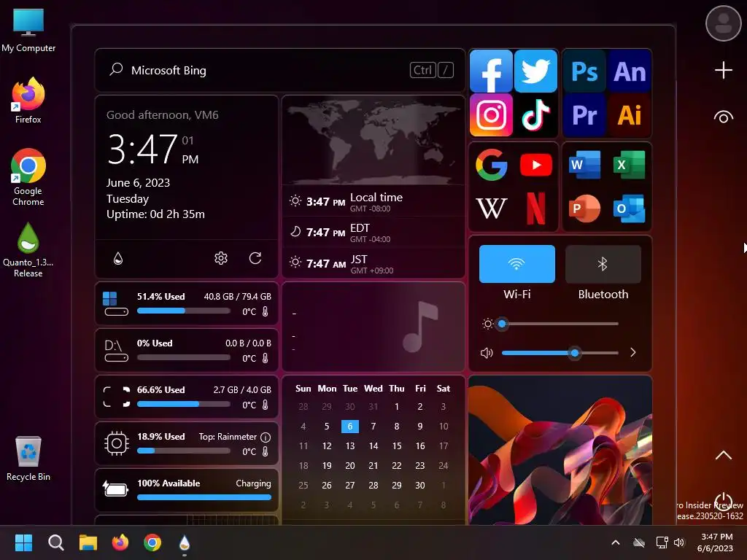Launch Microsoft Excel from its icon
The height and width of the screenshot is (560, 747).
click(629, 165)
